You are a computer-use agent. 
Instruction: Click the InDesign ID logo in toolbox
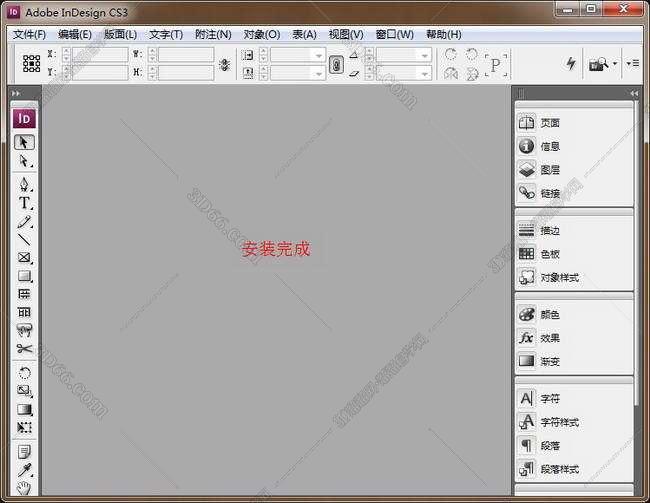point(24,119)
